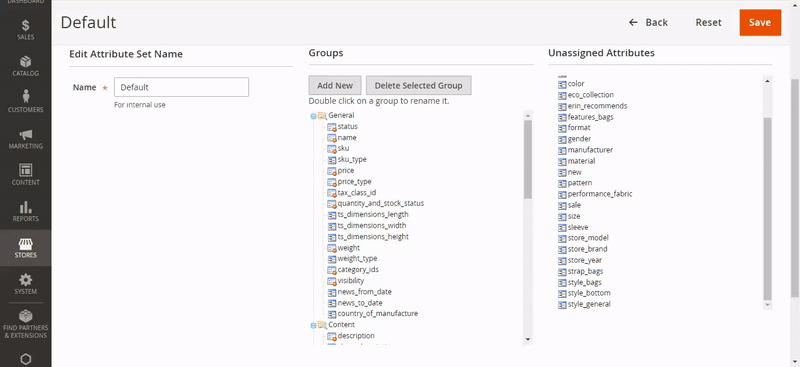The height and width of the screenshot is (367, 800).
Task: Select ts_dimensions_width attribute
Action: 372,226
